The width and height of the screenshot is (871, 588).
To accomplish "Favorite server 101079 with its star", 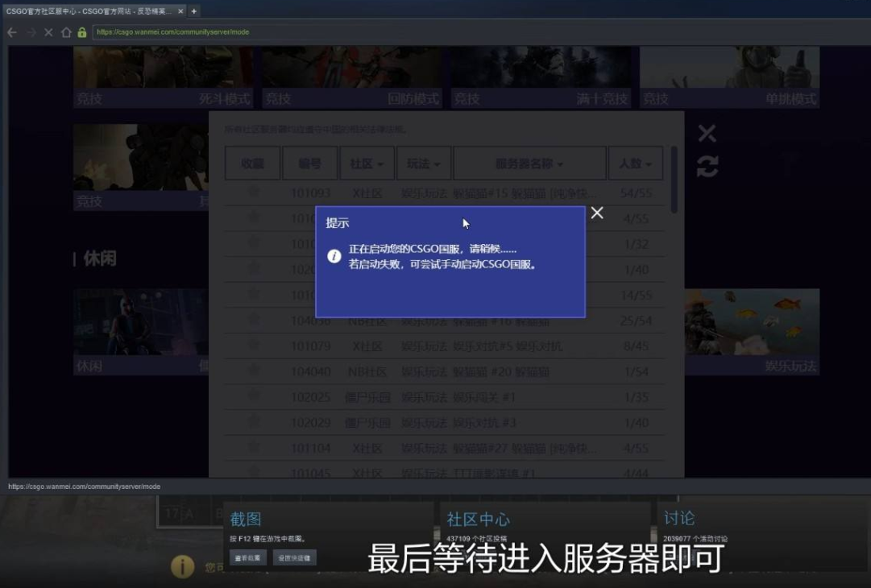I will pyautogui.click(x=253, y=345).
